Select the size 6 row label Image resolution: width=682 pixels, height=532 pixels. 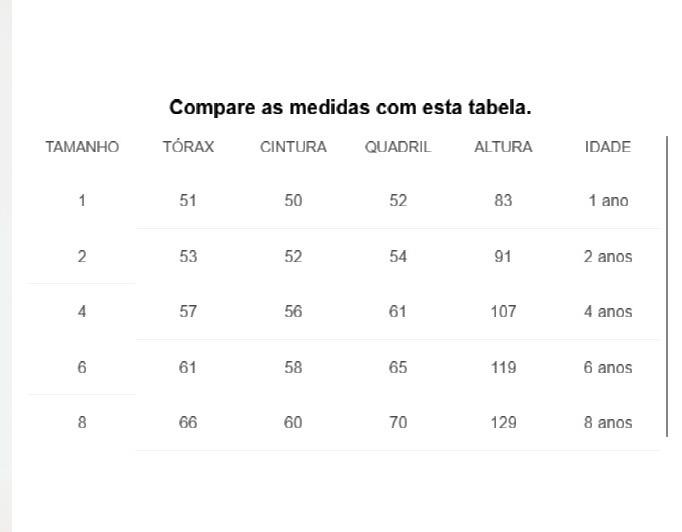[x=82, y=367]
